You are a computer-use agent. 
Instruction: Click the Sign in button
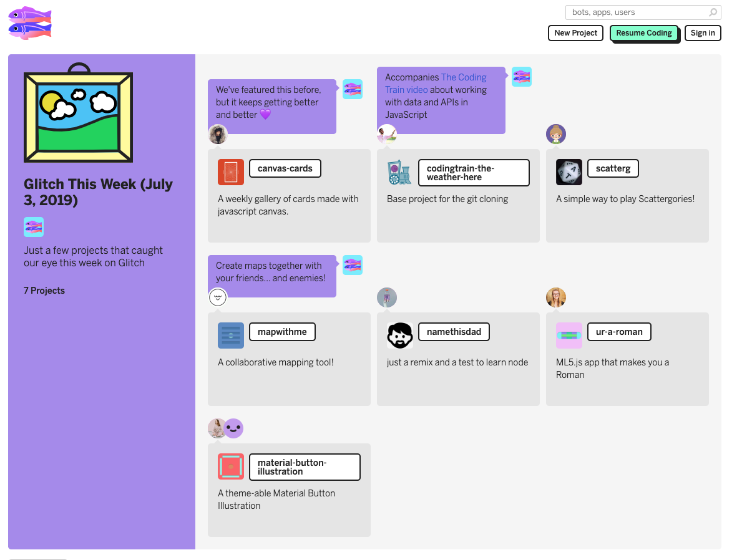[702, 33]
